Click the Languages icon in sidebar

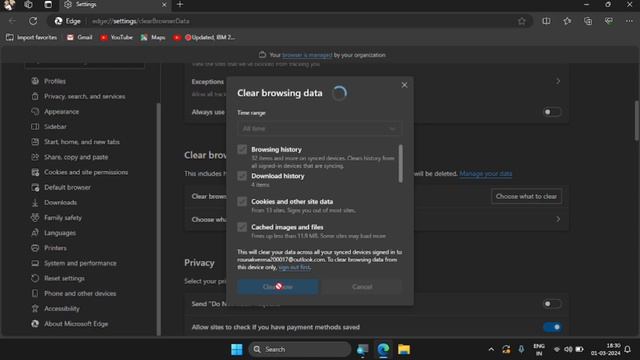click(35, 233)
